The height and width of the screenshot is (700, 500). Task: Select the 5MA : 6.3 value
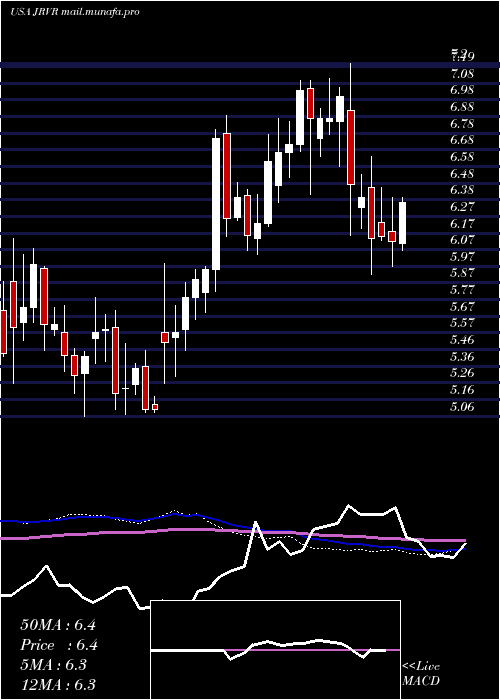coord(53,665)
